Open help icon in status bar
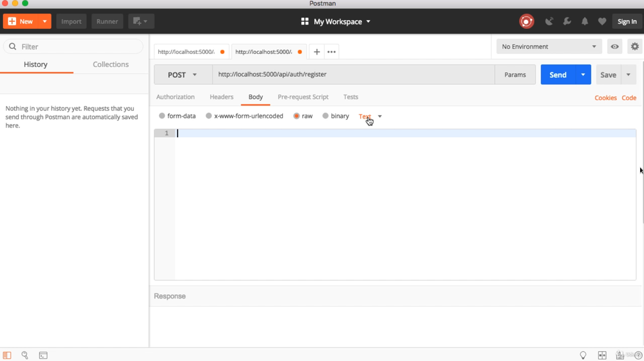Viewport: 644px width, 361px height. click(x=638, y=356)
